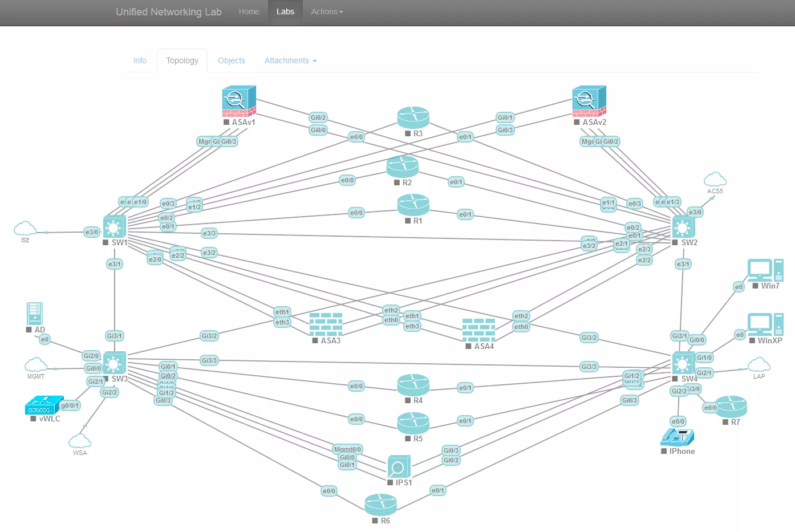Click the e3/1 interface label below SW2
Viewport: 795px width, 532px height.
pyautogui.click(x=683, y=264)
